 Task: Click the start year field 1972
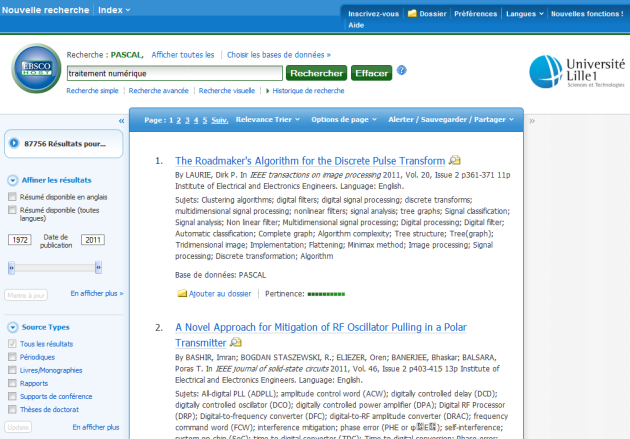coord(20,240)
